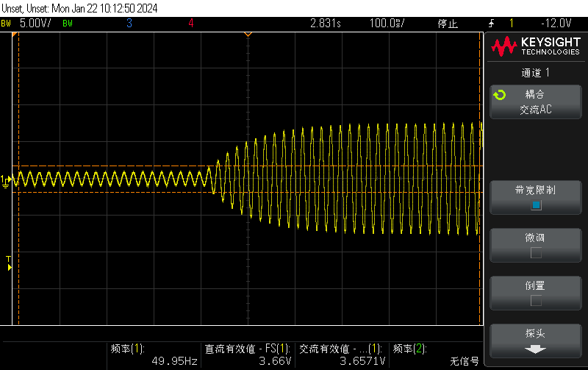The width and height of the screenshot is (588, 370).
Task: Click the red channel 4 indicator
Action: point(190,24)
